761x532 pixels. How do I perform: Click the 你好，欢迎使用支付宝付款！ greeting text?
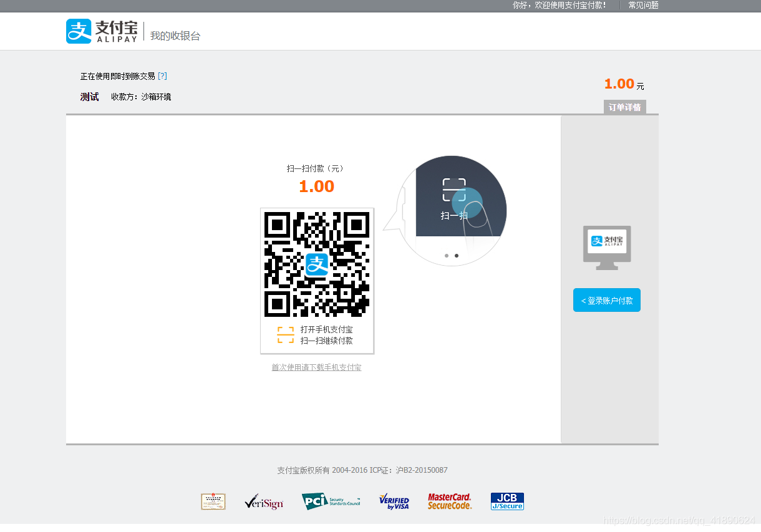coord(560,6)
